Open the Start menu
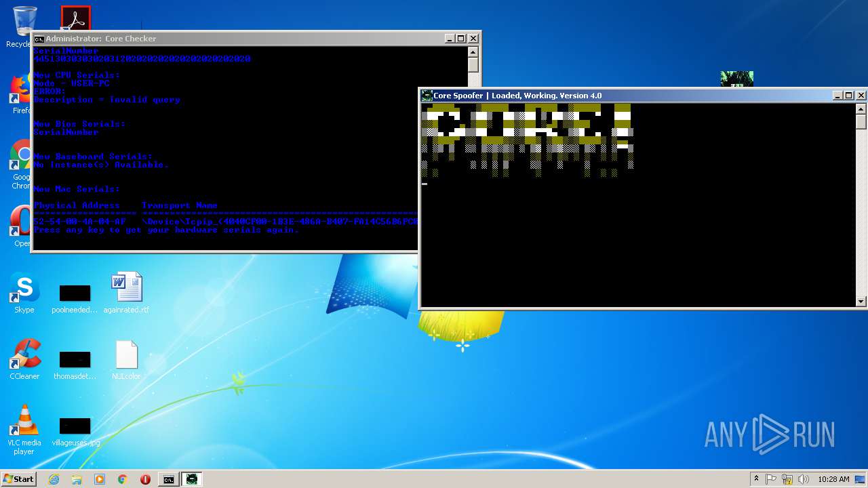Image resolution: width=868 pixels, height=488 pixels. (18, 479)
